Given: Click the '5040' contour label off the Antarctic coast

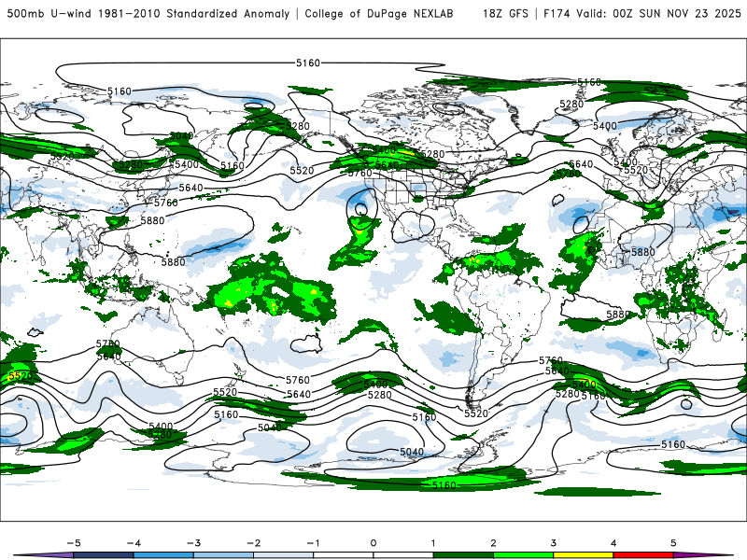Looking at the screenshot, I should (x=412, y=452).
